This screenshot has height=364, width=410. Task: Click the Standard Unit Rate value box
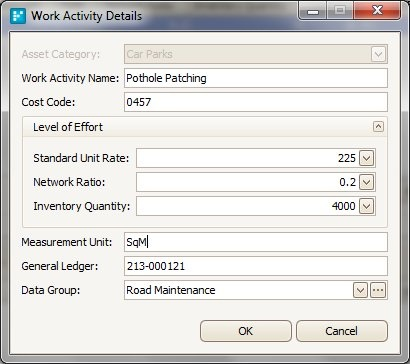pyautogui.click(x=247, y=158)
